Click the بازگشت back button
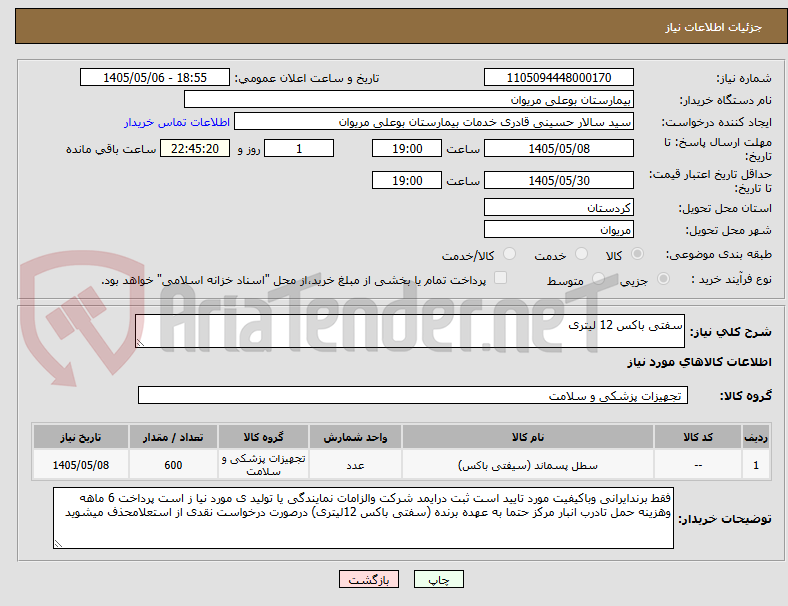The height and width of the screenshot is (606, 788). [369, 579]
